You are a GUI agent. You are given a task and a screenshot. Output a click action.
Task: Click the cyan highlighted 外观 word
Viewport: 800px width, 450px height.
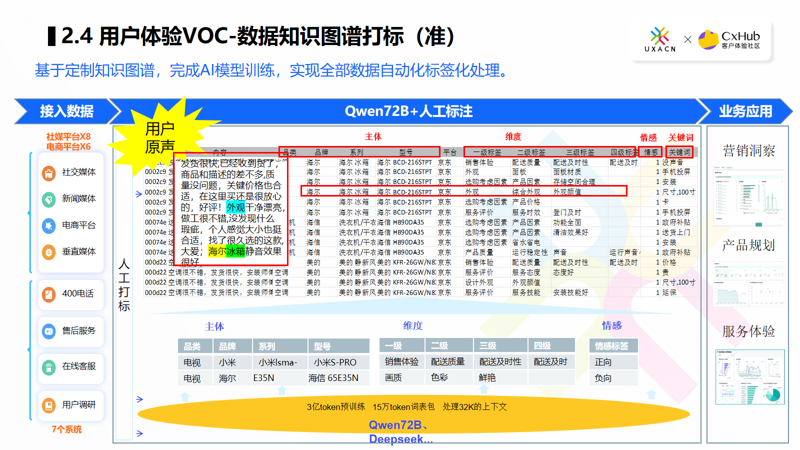pos(236,208)
